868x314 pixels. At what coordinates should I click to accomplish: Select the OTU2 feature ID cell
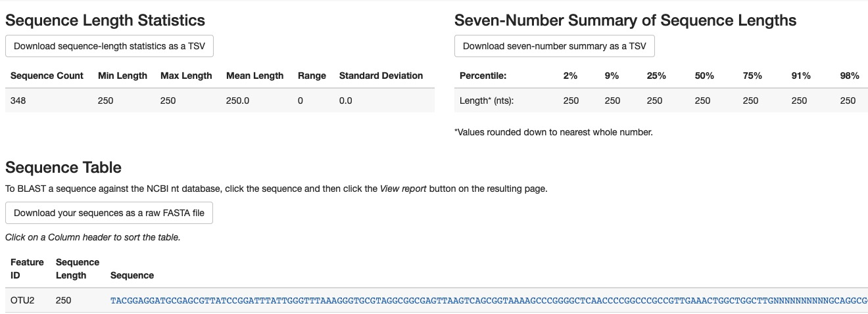[22, 301]
